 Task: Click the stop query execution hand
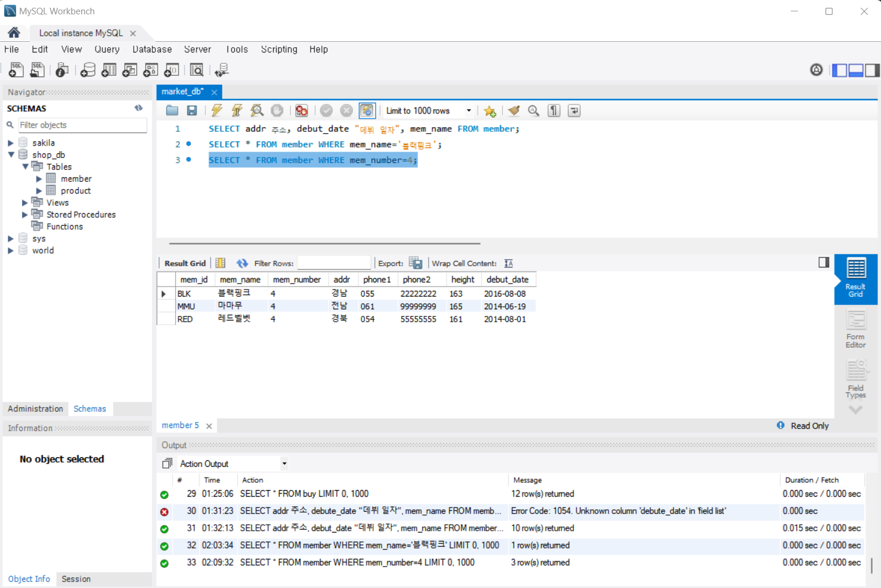click(x=277, y=110)
